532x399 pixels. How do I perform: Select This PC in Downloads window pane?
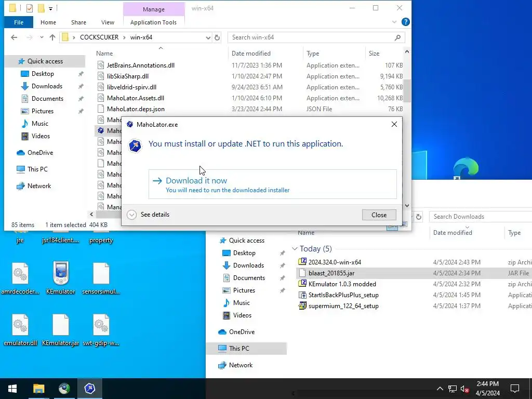(x=239, y=349)
